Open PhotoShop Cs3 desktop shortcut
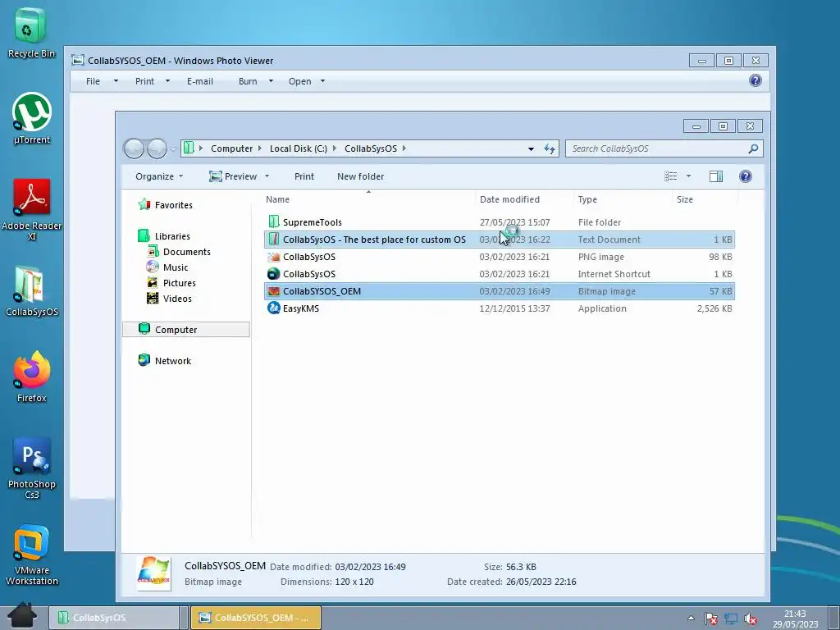Viewport: 840px width, 630px height. 32,468
